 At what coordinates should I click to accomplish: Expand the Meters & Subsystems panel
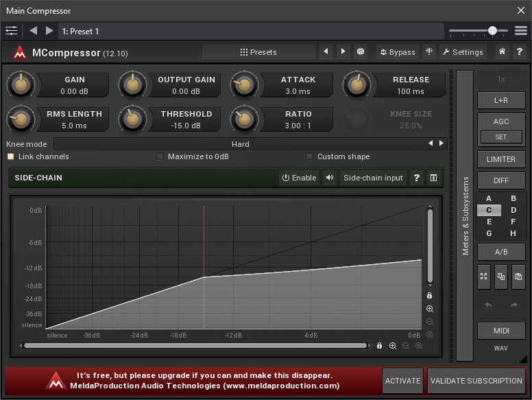pyautogui.click(x=465, y=215)
